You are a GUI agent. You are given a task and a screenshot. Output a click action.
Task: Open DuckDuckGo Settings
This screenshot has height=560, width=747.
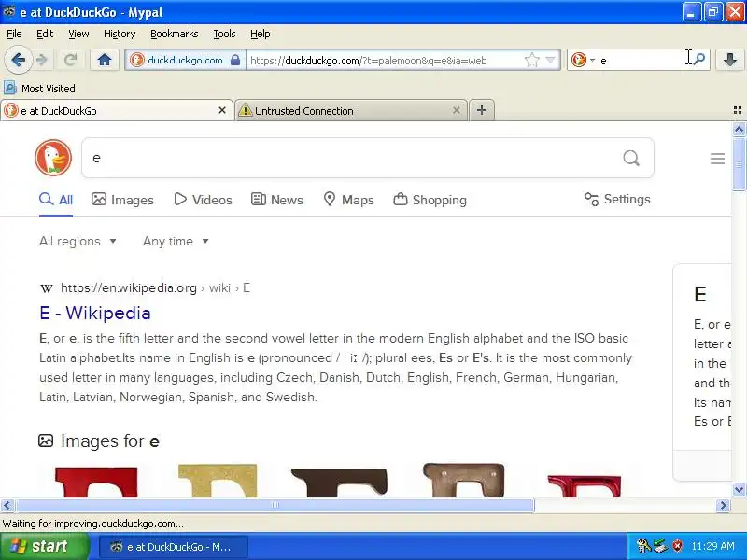click(617, 199)
